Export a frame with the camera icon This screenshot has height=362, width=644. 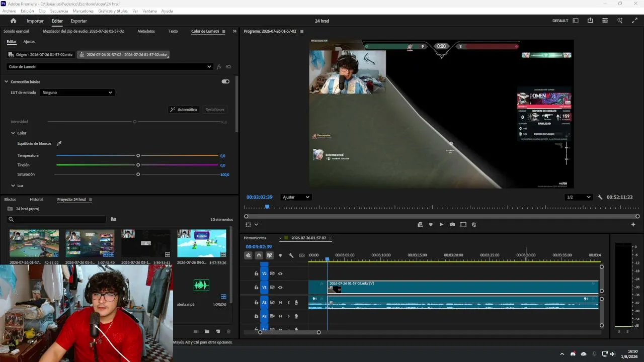pyautogui.click(x=452, y=225)
